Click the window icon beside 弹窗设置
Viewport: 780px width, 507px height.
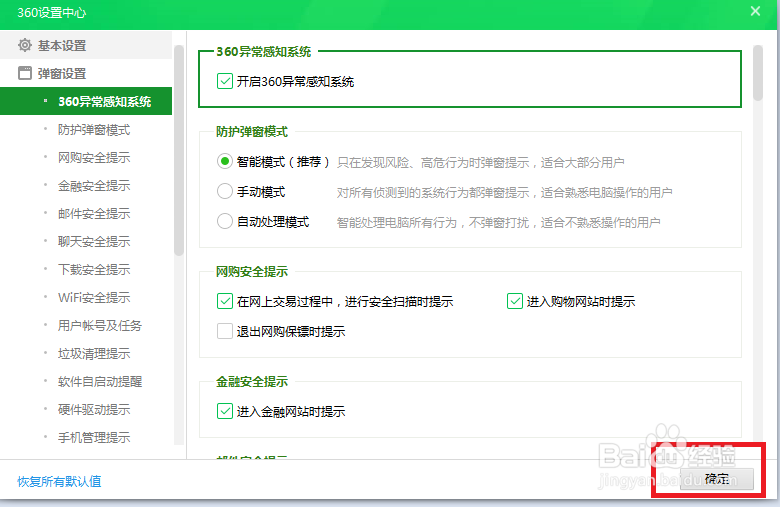click(x=24, y=73)
